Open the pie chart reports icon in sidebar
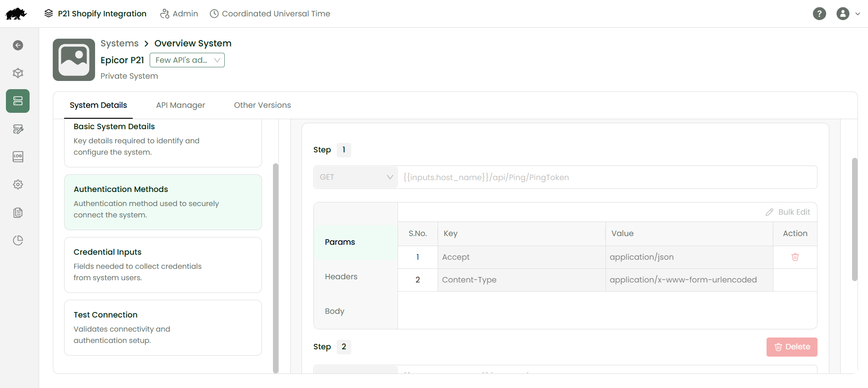The height and width of the screenshot is (388, 868). [18, 240]
